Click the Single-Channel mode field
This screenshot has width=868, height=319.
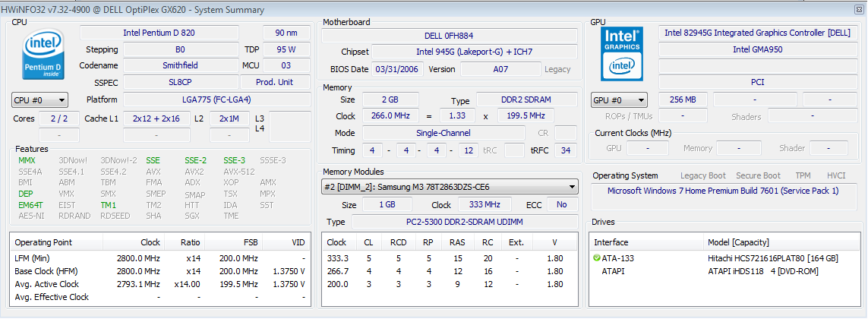pos(443,133)
